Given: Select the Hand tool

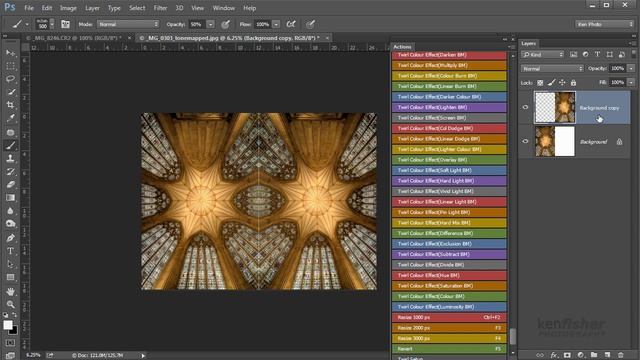Looking at the screenshot, I should click(x=11, y=291).
